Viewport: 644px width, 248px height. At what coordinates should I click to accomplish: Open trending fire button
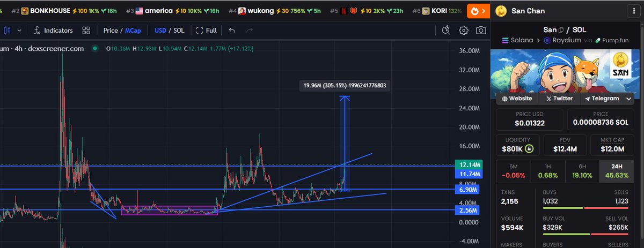click(x=477, y=11)
